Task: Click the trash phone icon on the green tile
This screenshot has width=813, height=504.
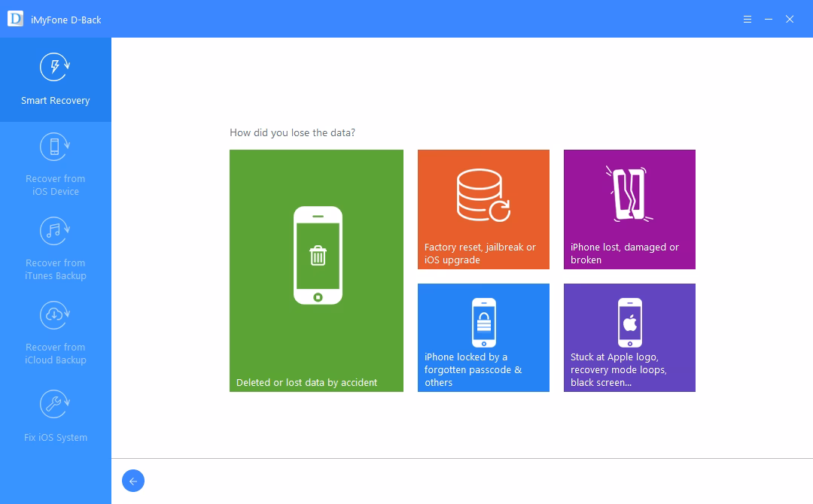Action: click(316, 256)
